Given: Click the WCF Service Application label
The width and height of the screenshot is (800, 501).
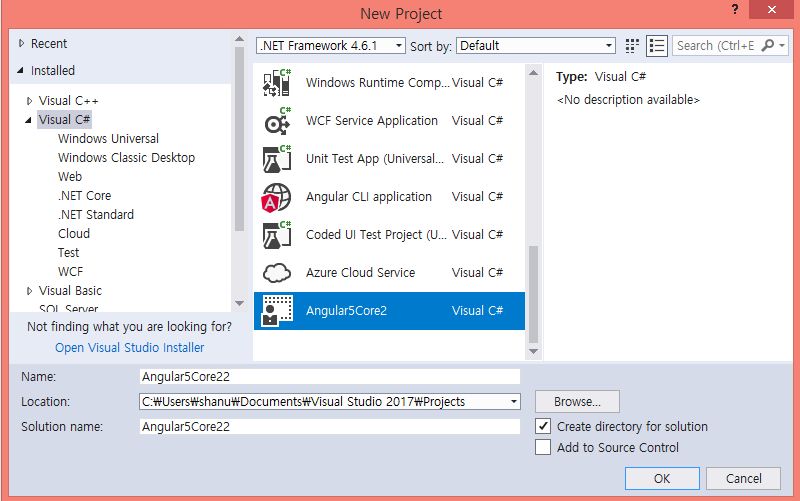Looking at the screenshot, I should click(372, 120).
